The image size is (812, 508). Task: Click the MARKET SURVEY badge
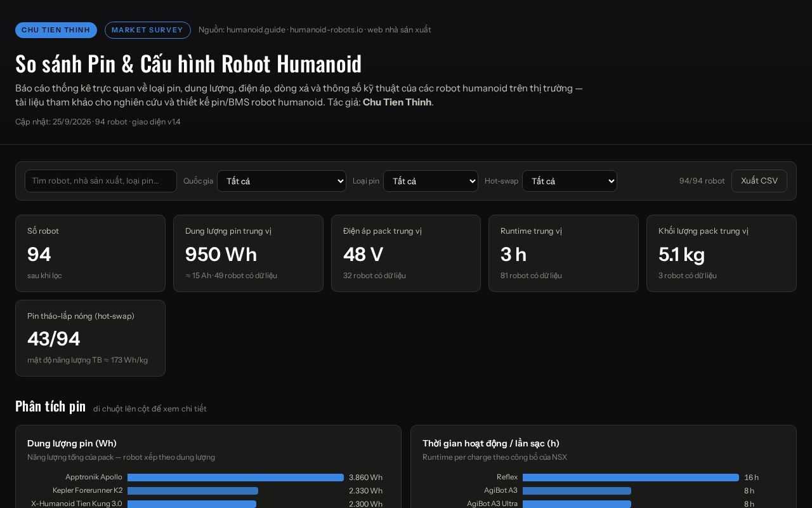(147, 30)
